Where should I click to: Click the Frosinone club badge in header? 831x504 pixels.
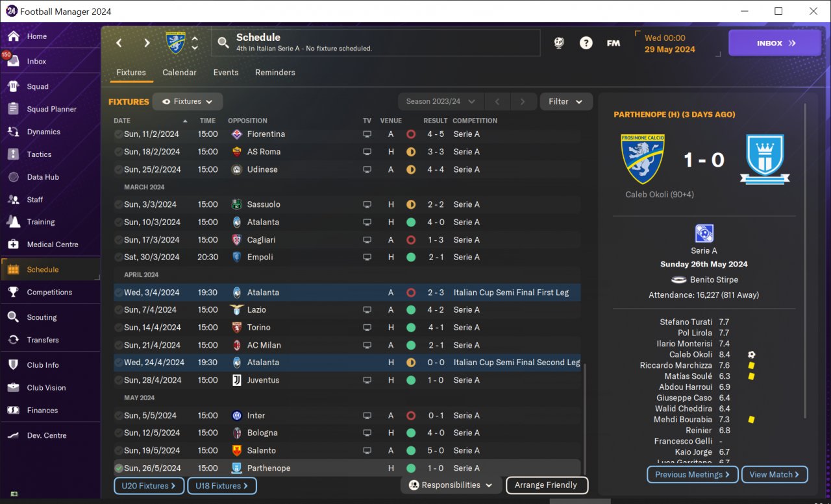click(x=175, y=43)
